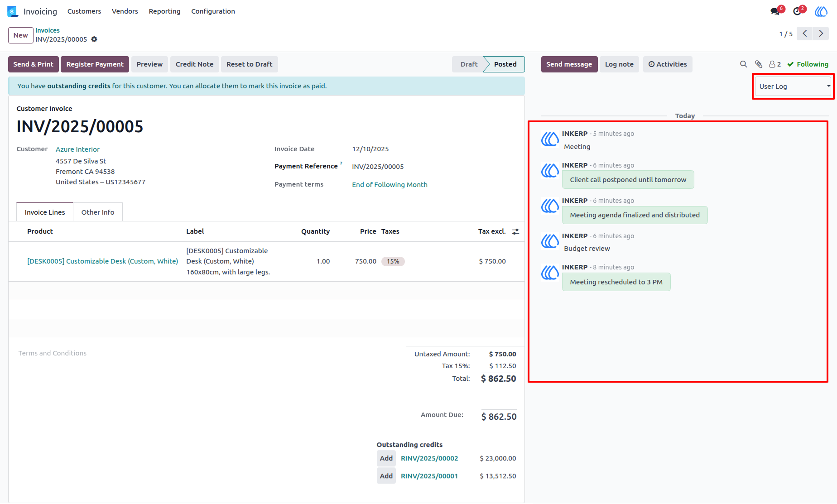This screenshot has height=504, width=837.
Task: Click the help question mark by Payment Reference
Action: 341,163
